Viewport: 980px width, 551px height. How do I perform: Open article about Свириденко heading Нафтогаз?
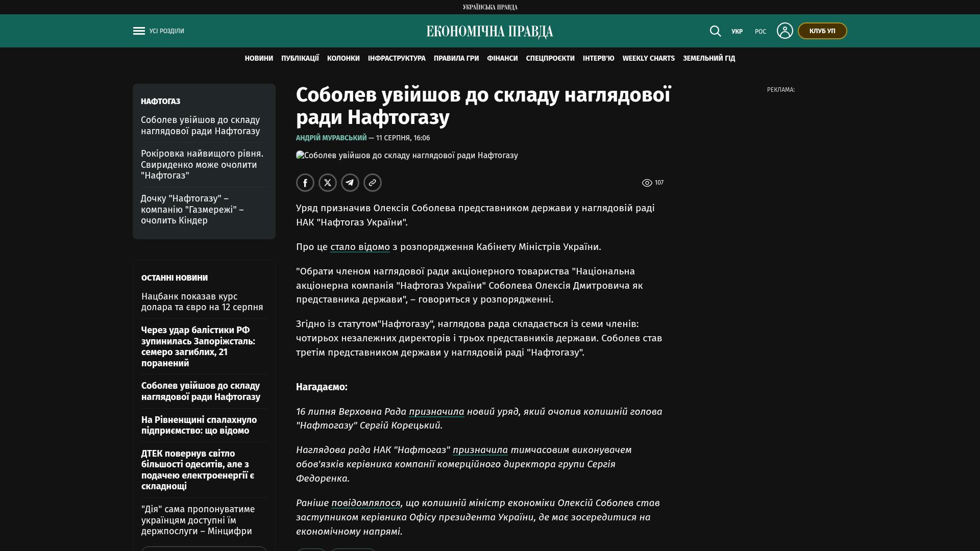click(202, 165)
